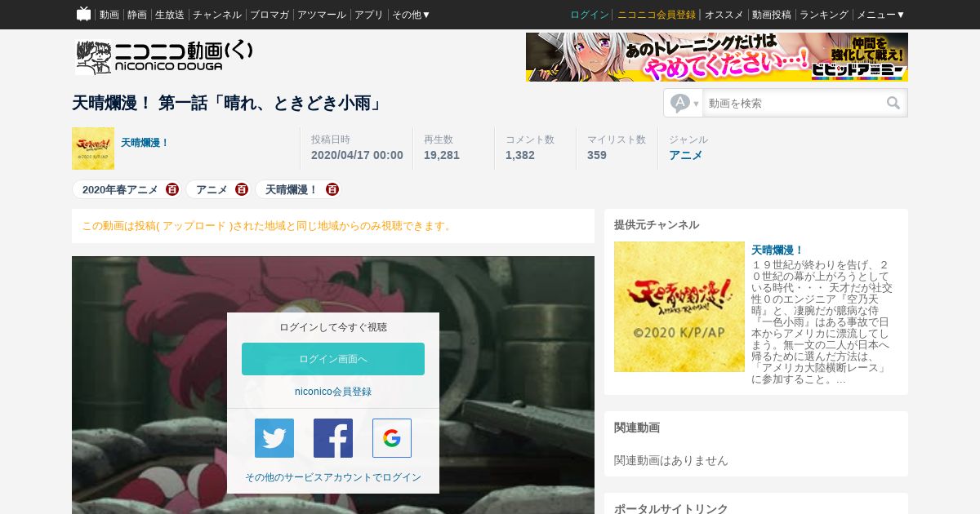This screenshot has width=980, height=514.
Task: Open 生放送 in top navigation
Action: (x=170, y=15)
